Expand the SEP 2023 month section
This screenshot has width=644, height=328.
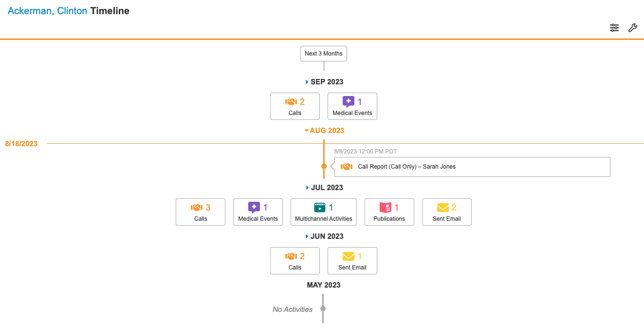[324, 82]
